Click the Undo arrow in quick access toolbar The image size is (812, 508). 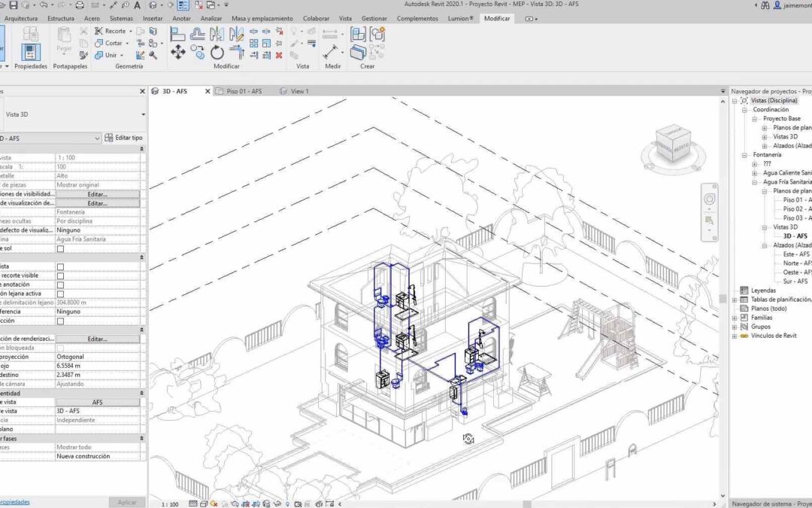43,5
